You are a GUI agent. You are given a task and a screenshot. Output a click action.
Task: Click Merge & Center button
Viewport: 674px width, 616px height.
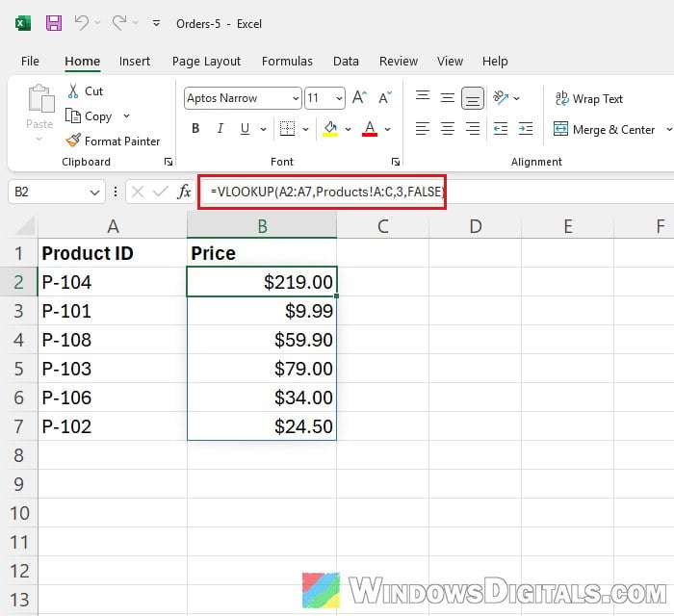tap(604, 129)
